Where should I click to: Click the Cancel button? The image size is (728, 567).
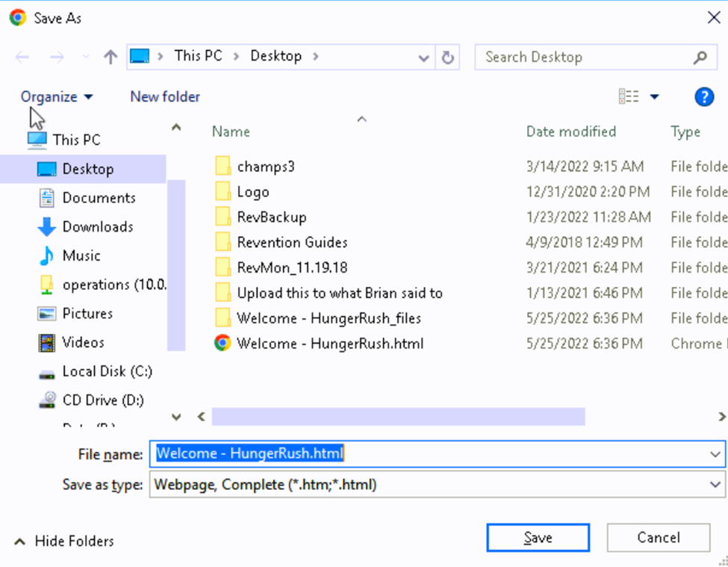point(659,538)
